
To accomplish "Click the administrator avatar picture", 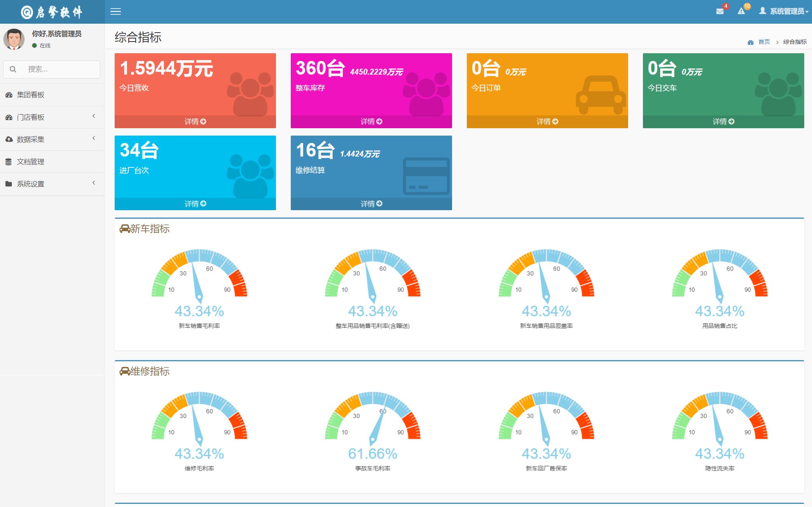I will [14, 39].
